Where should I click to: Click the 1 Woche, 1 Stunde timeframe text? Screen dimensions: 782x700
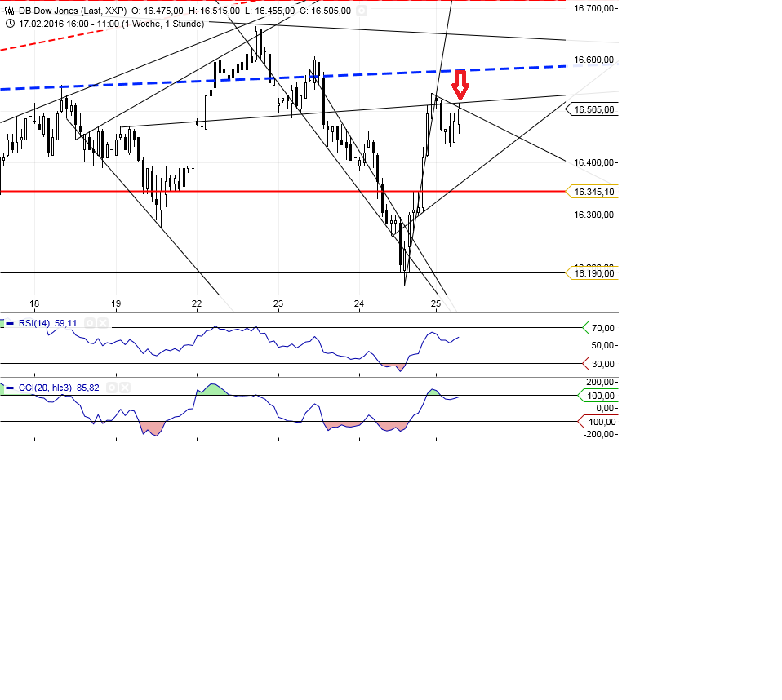162,24
